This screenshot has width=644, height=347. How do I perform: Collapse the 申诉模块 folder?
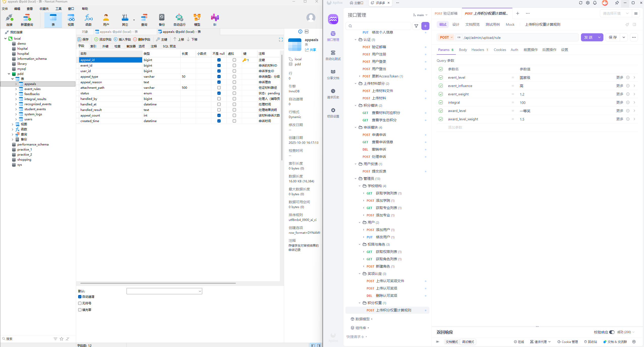pos(356,127)
